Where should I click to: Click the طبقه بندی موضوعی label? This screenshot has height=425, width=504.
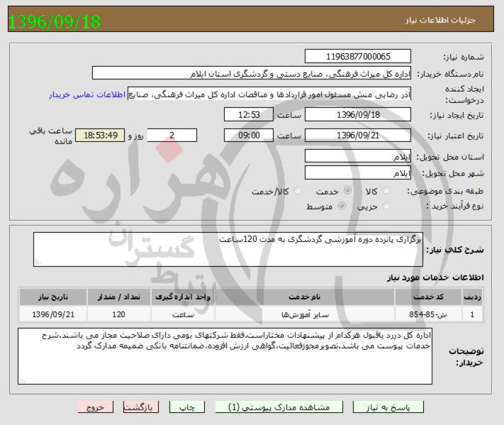pyautogui.click(x=445, y=191)
